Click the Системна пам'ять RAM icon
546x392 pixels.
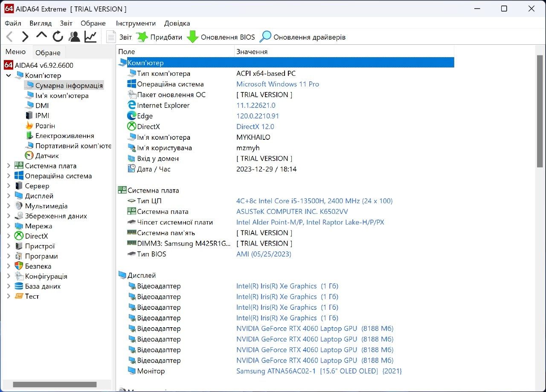(x=132, y=233)
